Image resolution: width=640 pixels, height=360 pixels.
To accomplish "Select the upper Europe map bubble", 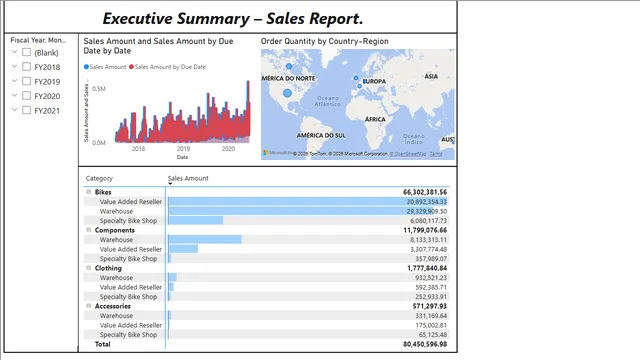I will coord(356,78).
